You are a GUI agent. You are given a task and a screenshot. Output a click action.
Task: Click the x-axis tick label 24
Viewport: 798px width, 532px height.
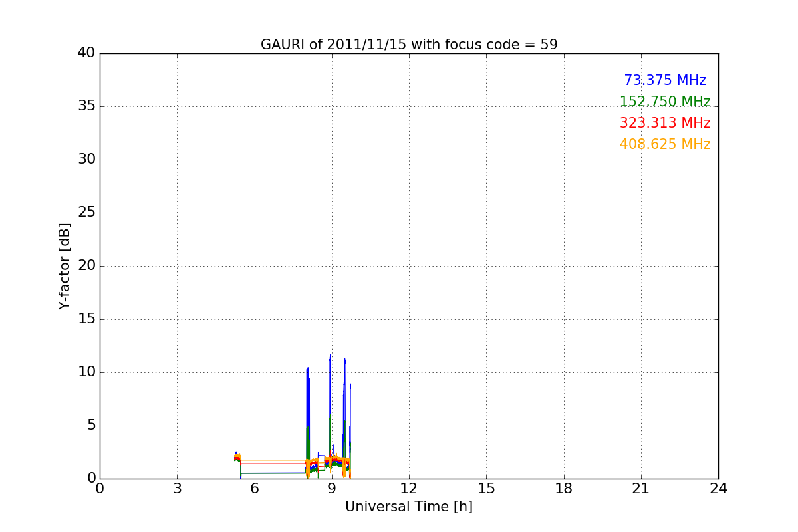click(718, 489)
